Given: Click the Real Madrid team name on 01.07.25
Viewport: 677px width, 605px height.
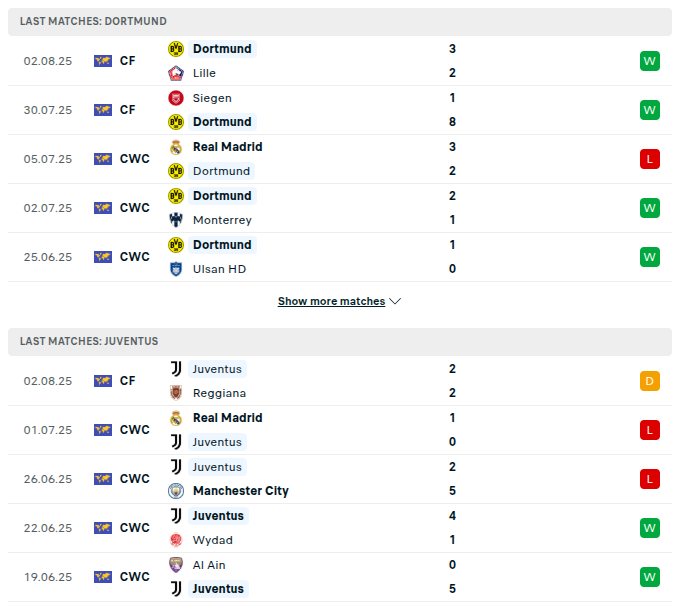Looking at the screenshot, I should [227, 418].
